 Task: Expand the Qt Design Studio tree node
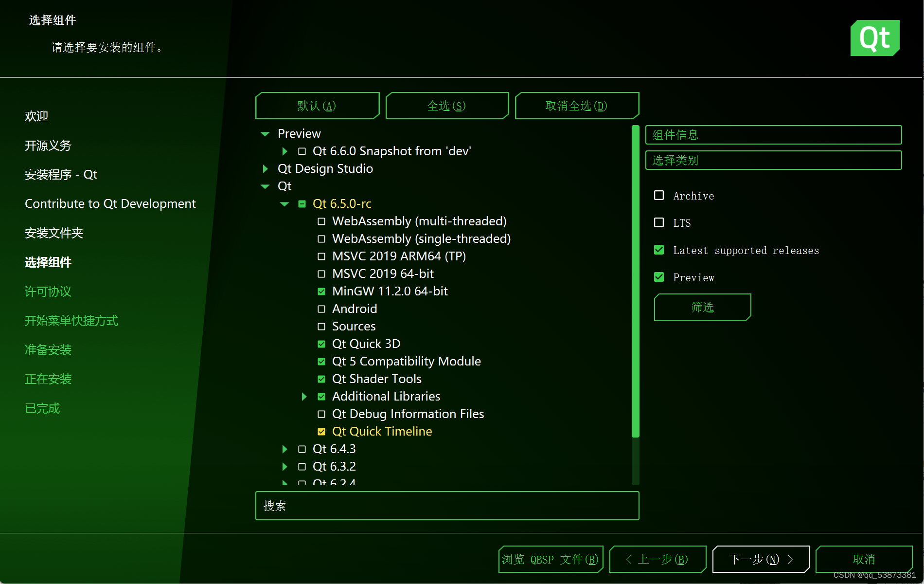point(265,169)
